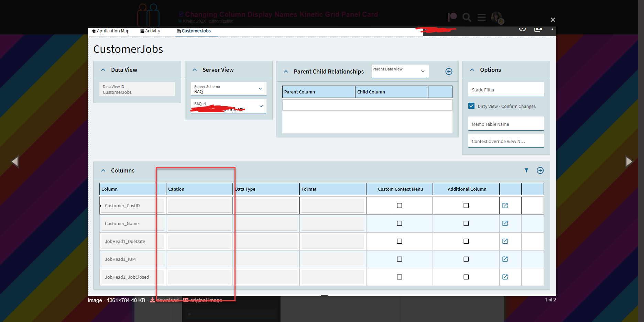The height and width of the screenshot is (322, 644).
Task: Check Custom Context Menu for JobHead1_DueDate
Action: point(400,241)
